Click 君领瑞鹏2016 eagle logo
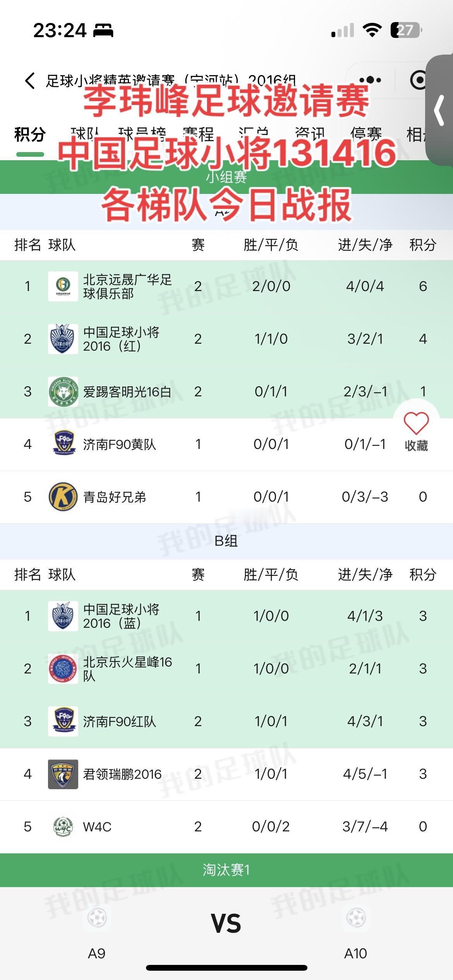The width and height of the screenshot is (453, 980). pyautogui.click(x=63, y=774)
